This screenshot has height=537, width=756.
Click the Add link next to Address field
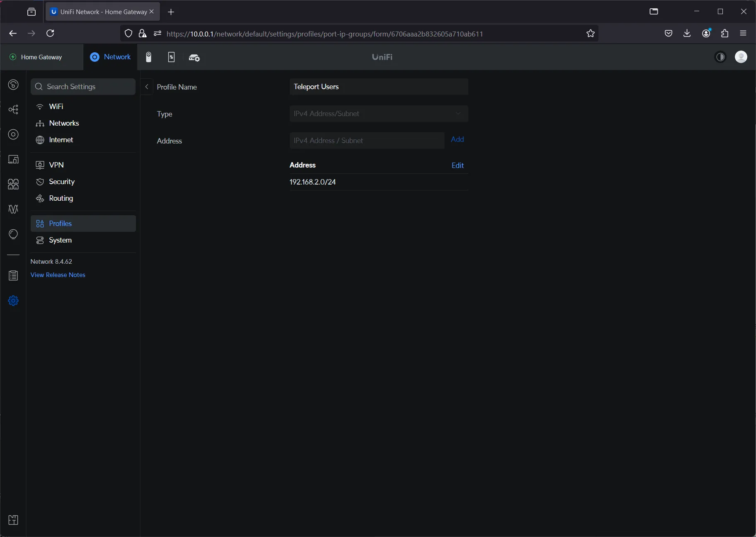pos(457,139)
